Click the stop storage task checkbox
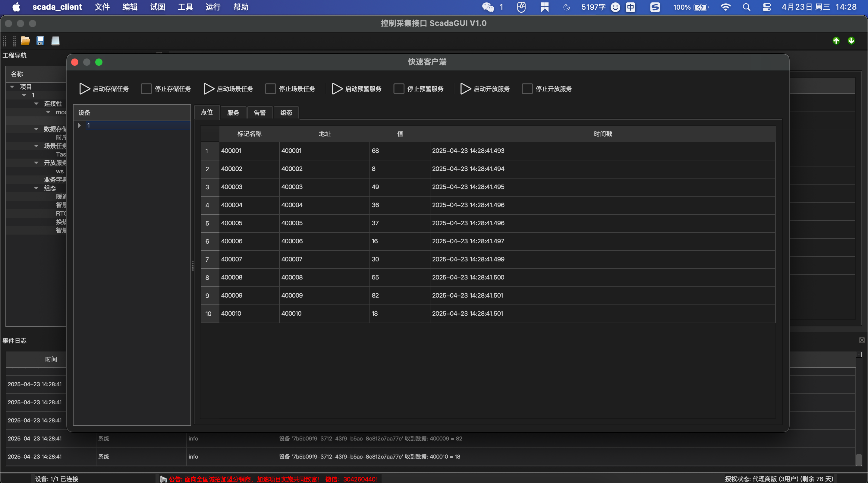 [x=146, y=89]
